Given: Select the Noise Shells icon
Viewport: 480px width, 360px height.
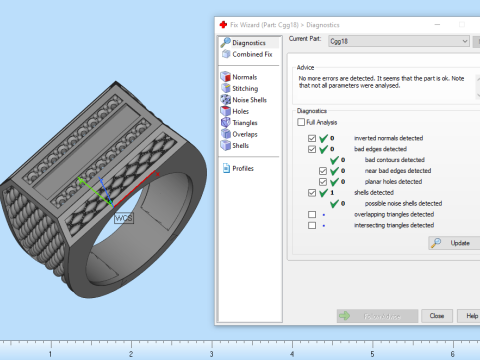Looking at the screenshot, I should coord(226,99).
